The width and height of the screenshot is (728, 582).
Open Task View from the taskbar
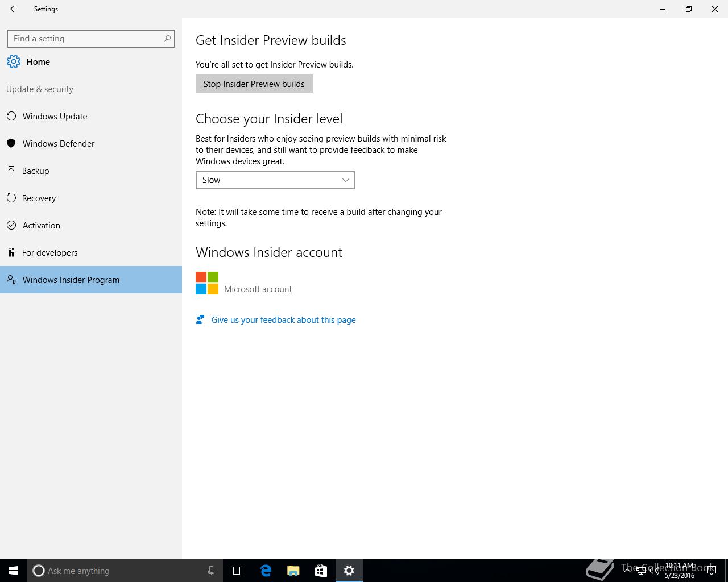tap(237, 571)
